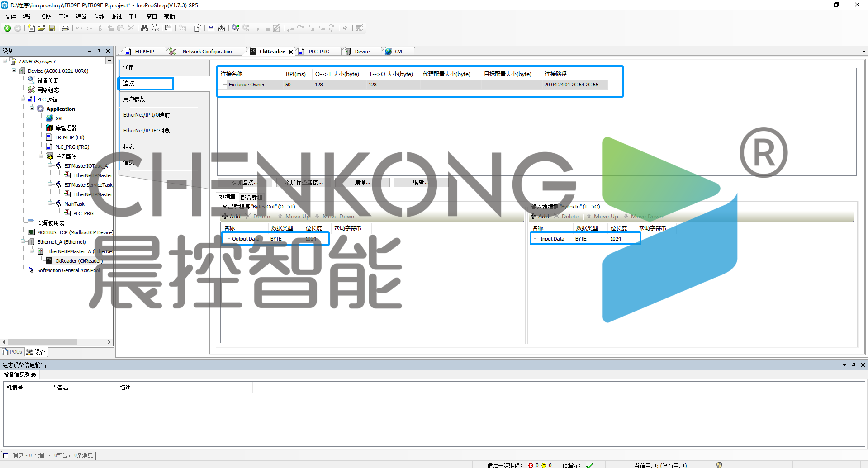
Task: Click the 添加连接... button
Action: [x=244, y=182]
